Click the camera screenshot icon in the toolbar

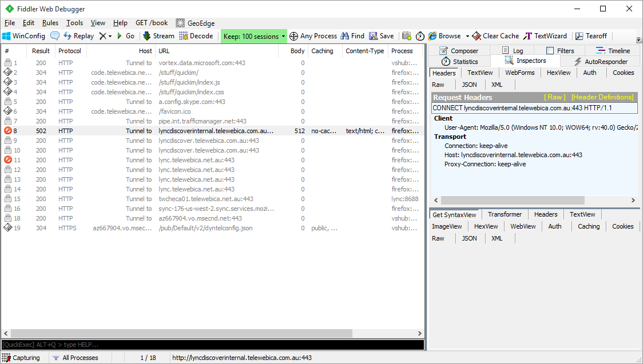coord(407,36)
